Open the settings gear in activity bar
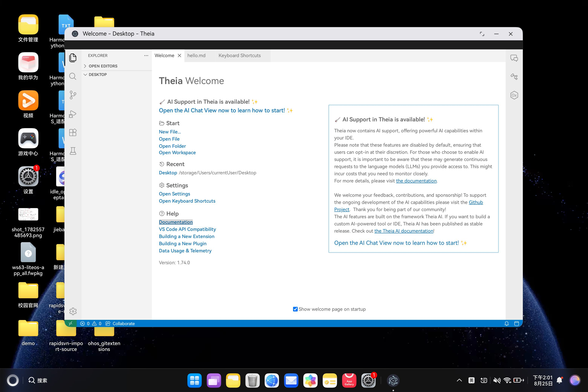This screenshot has width=588, height=392. 73,311
